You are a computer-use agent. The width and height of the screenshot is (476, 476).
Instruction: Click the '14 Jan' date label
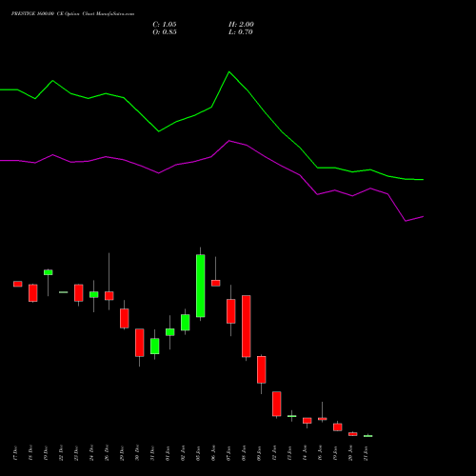[x=305, y=453]
